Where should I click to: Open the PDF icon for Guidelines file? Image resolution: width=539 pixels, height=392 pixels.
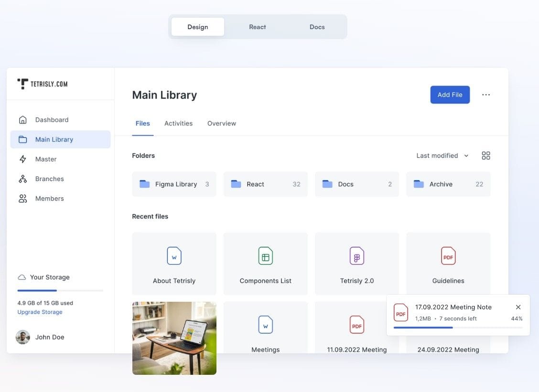[x=448, y=256]
